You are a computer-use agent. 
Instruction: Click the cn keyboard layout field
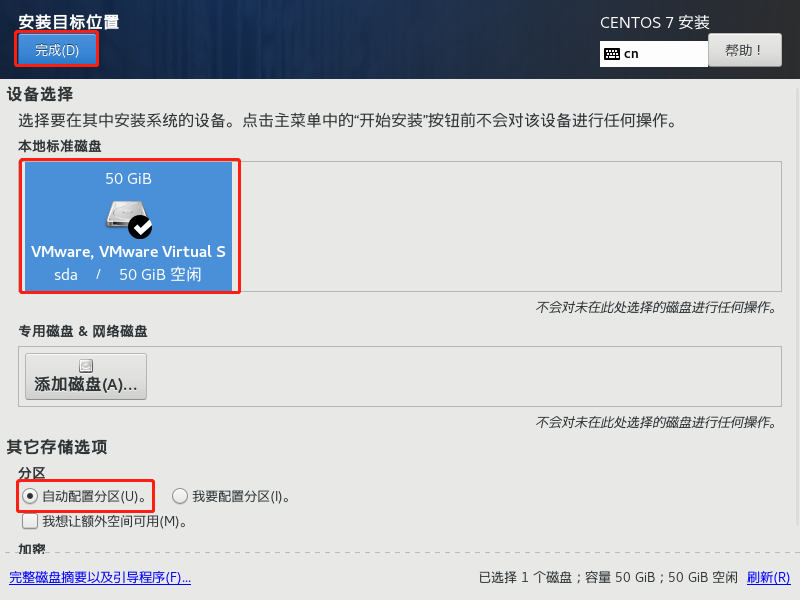pos(654,54)
